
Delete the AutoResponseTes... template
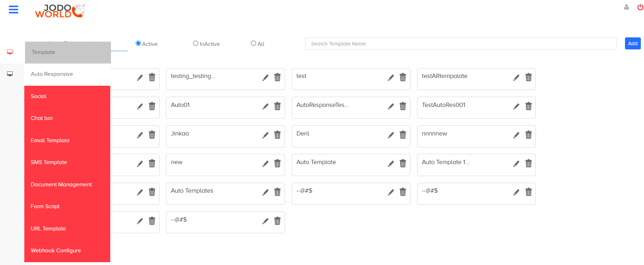click(x=403, y=106)
